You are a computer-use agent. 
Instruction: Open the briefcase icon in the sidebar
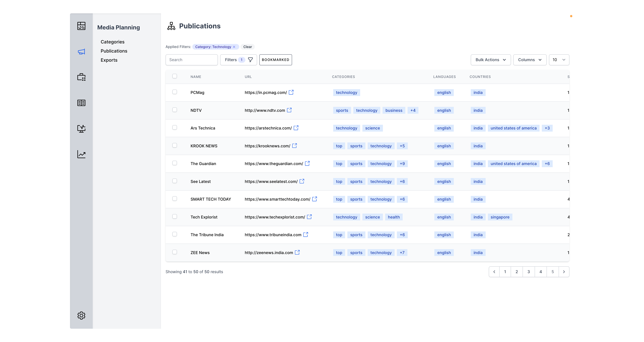[x=81, y=77]
